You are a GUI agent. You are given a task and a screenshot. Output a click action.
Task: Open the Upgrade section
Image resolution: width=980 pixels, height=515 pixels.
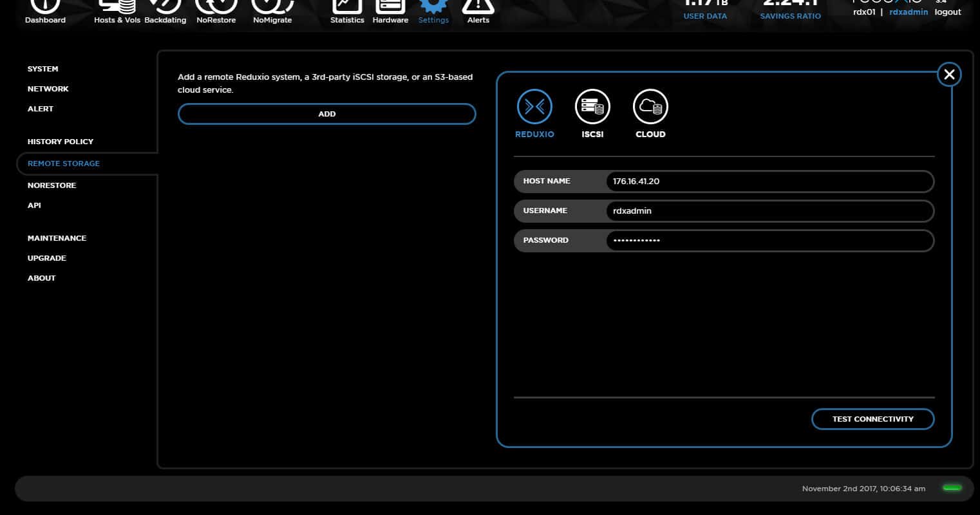(47, 258)
